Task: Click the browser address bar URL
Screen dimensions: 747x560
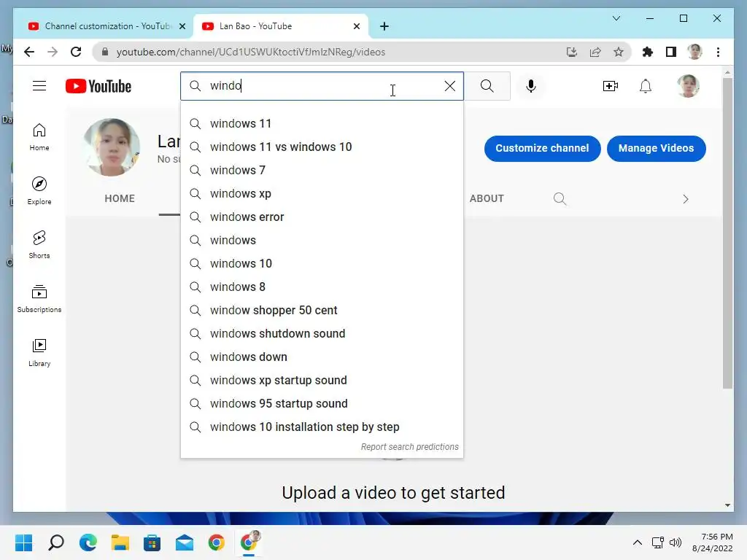Action: (251, 52)
